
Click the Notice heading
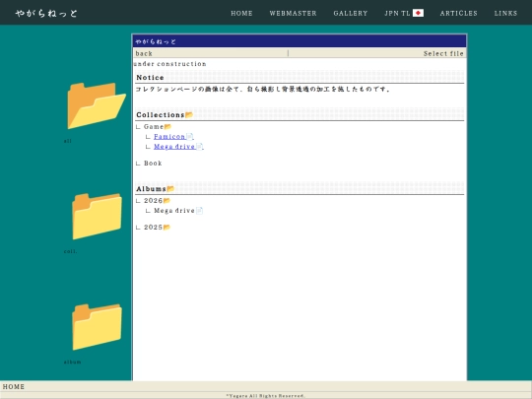[150, 78]
